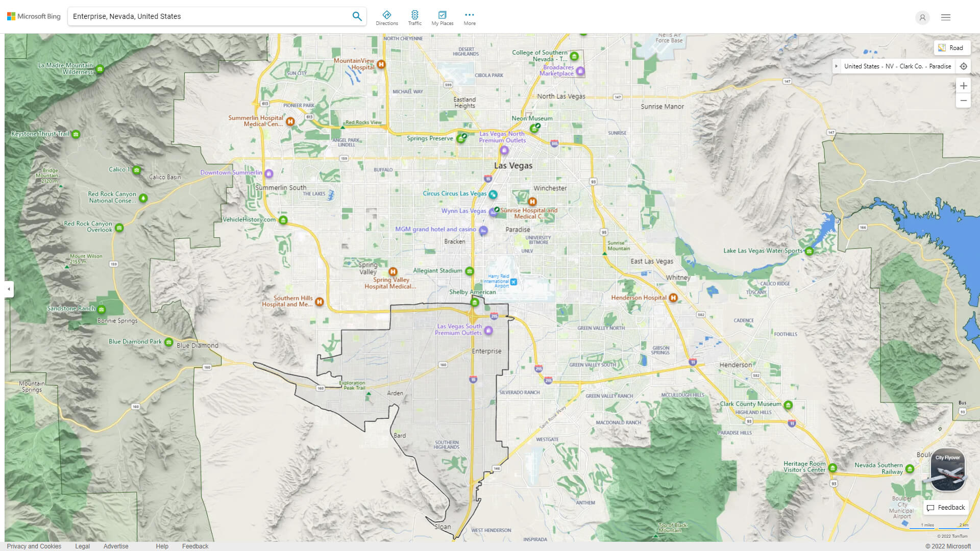980x551 pixels.
Task: Expand the breadcrumb location arrow
Action: (837, 66)
